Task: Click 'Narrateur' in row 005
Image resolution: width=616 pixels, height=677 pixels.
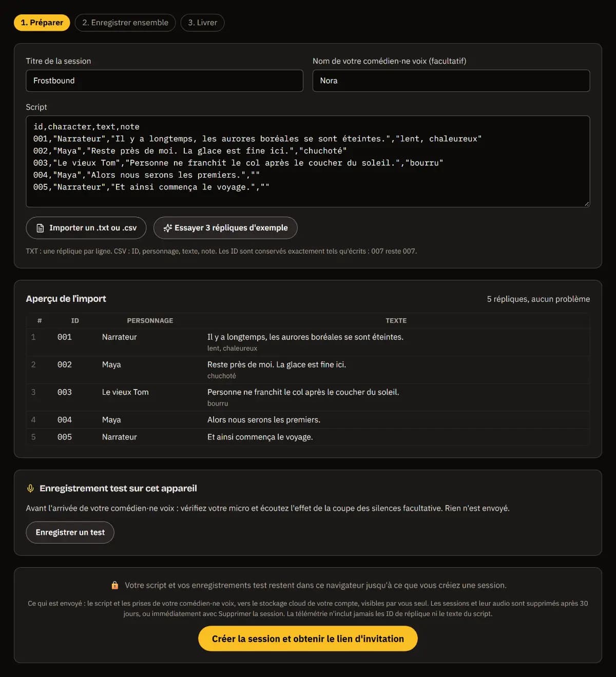Action: 120,437
